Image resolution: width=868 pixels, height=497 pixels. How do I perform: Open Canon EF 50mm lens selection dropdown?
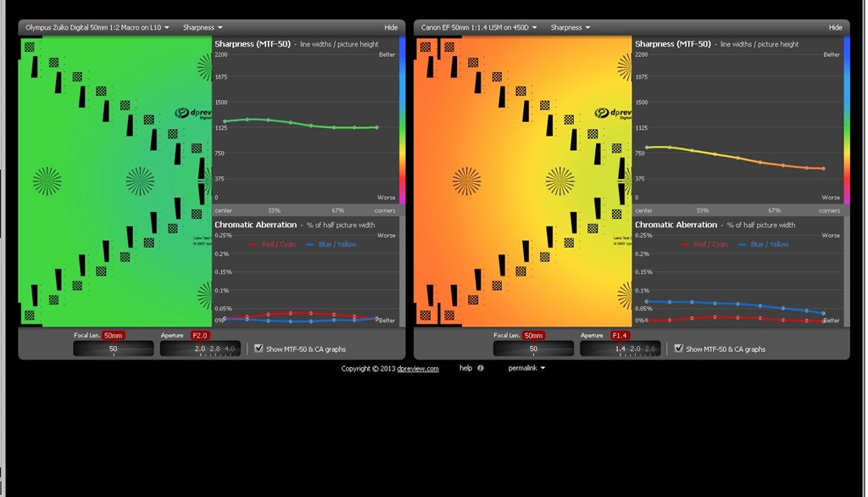coord(479,27)
